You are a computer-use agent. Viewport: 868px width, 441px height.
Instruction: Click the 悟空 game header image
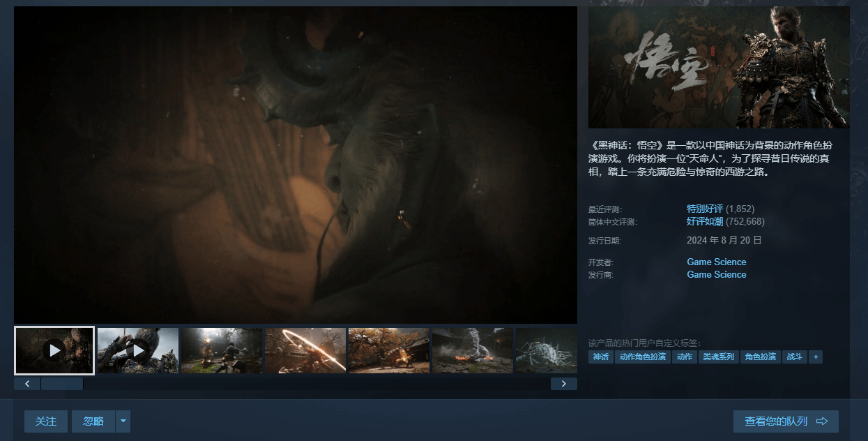tap(719, 68)
